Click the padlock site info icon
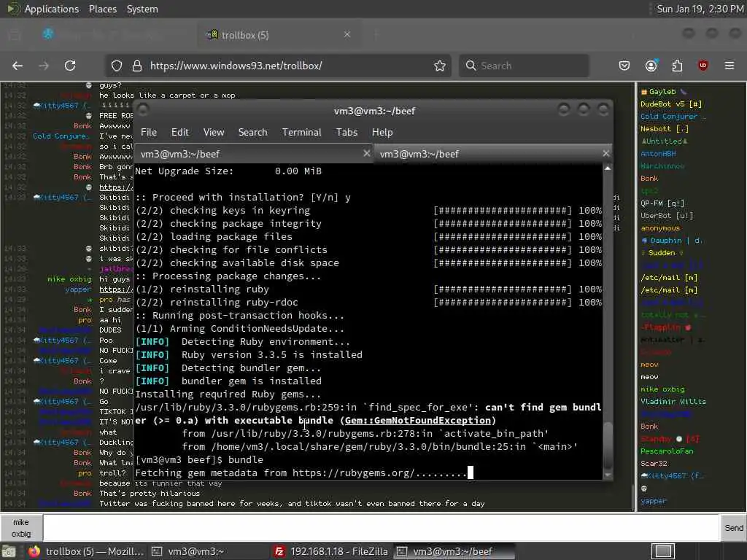Screen dimensions: 747x560 [136, 66]
